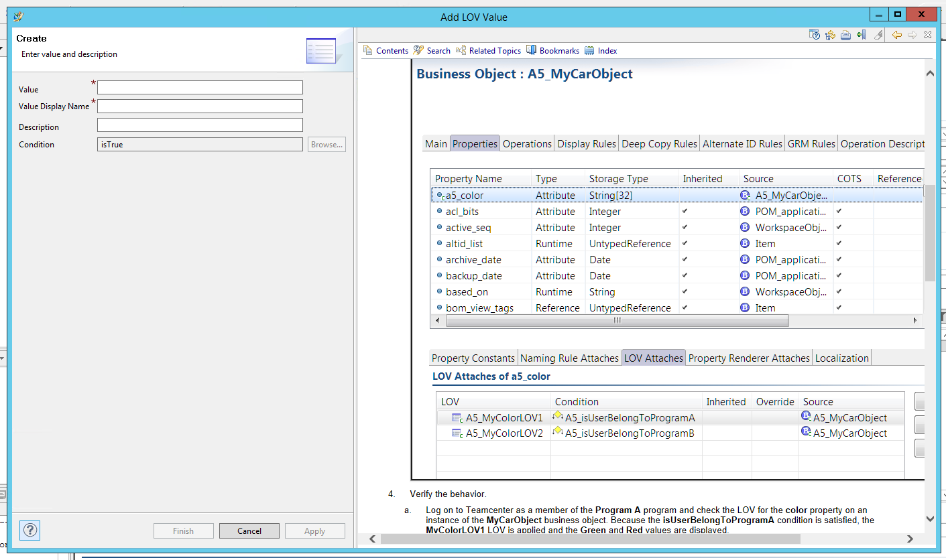Click the COTS column header
The image size is (946, 560).
[853, 178]
